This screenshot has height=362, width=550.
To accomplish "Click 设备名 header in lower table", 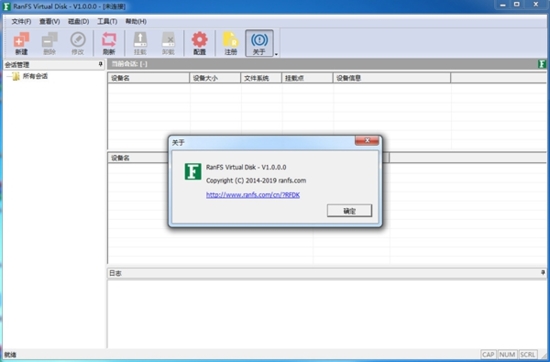I will click(x=120, y=158).
